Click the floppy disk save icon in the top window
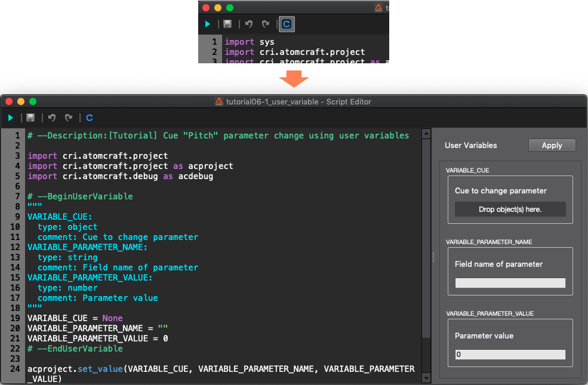 click(x=227, y=24)
